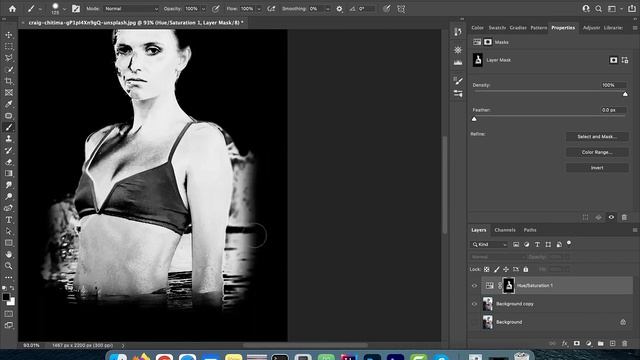
Task: Open the Opacity value dropdown arrow
Action: 203,9
